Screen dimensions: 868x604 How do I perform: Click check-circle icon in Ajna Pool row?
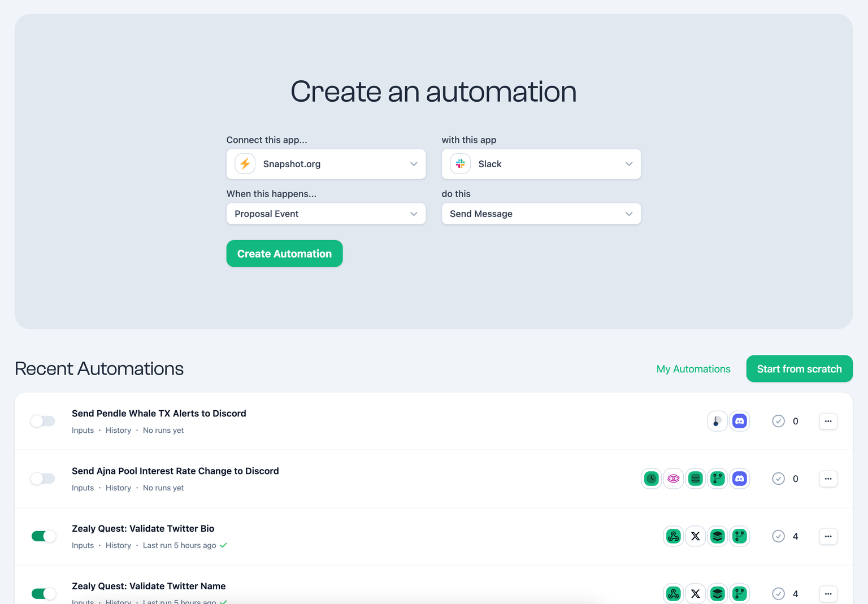[x=779, y=479]
